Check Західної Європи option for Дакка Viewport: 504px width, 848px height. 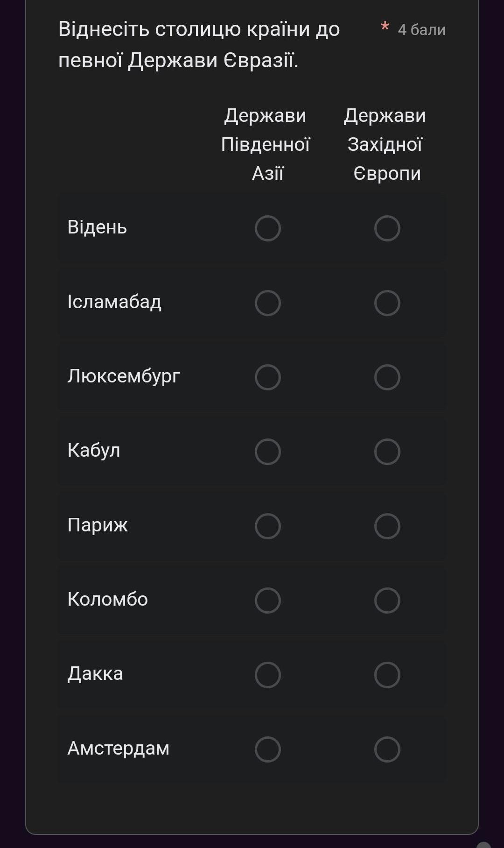point(387,675)
